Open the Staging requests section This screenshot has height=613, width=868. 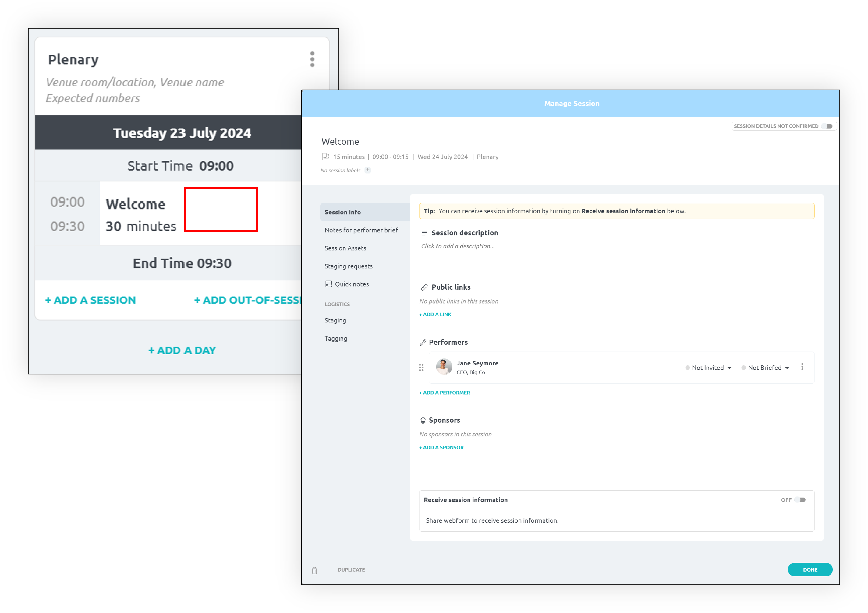(x=348, y=266)
